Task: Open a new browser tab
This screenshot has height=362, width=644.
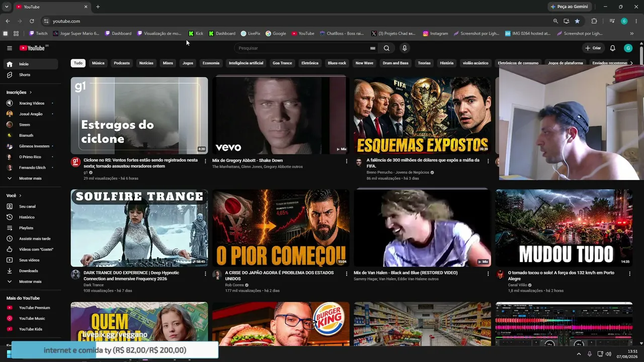Action: (98, 7)
